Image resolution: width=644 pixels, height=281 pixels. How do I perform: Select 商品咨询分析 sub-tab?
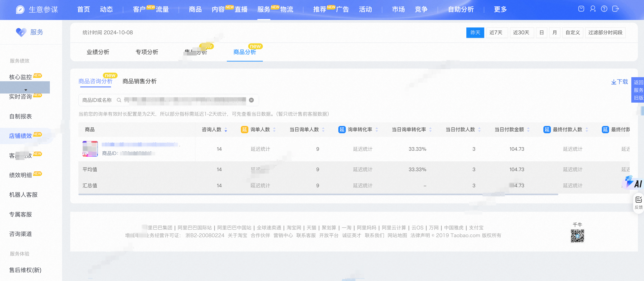tap(95, 81)
